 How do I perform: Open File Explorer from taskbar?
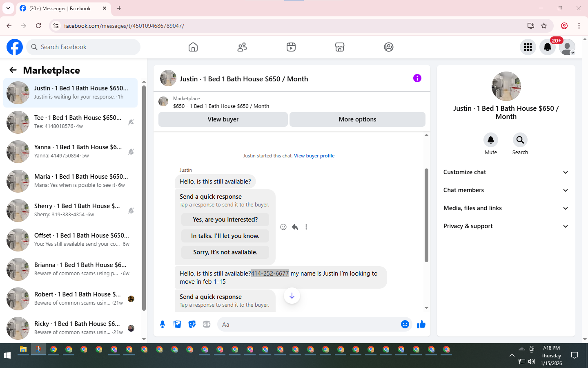[x=23, y=350]
